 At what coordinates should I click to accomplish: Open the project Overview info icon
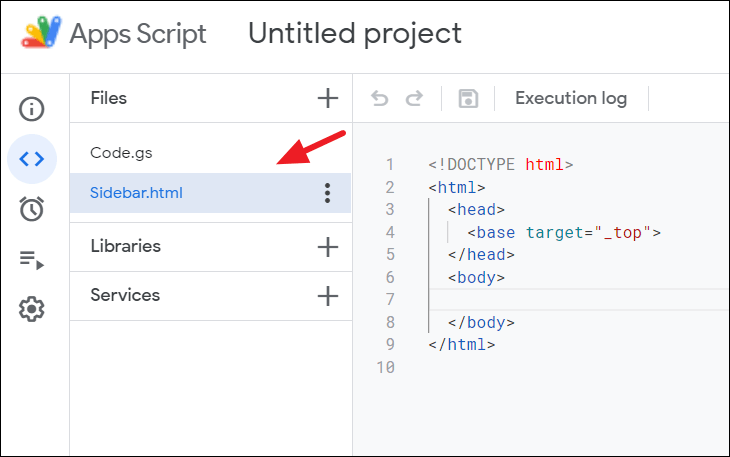32,108
